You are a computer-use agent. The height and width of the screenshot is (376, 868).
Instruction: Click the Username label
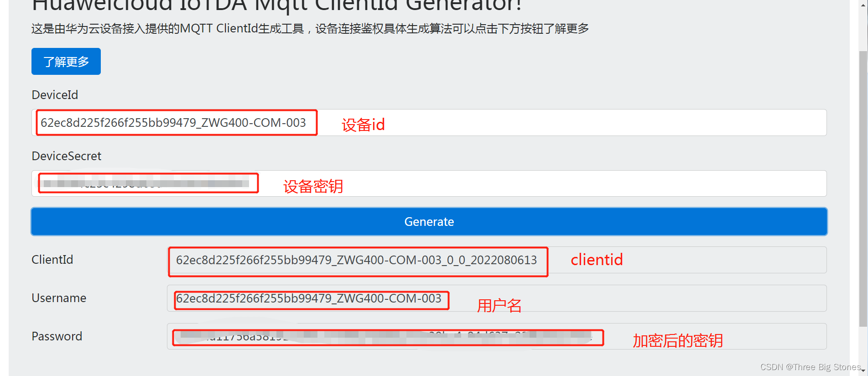(x=59, y=298)
